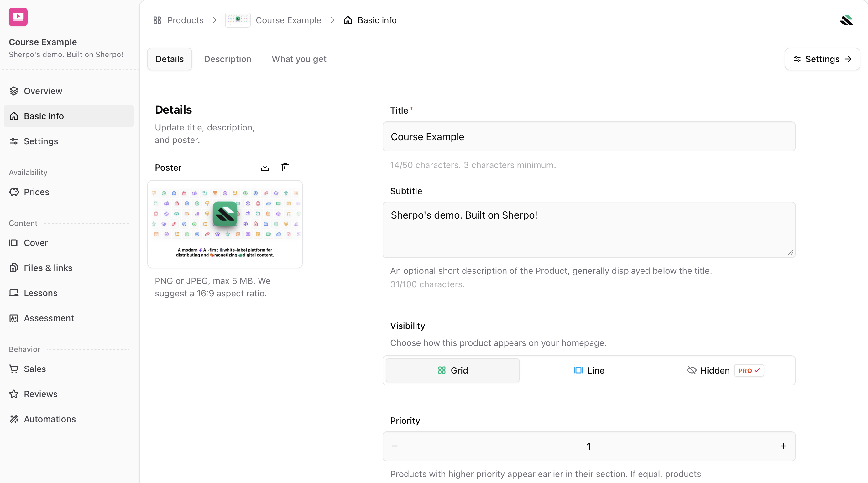
Task: Navigate to Prices under Availability
Action: click(x=37, y=192)
